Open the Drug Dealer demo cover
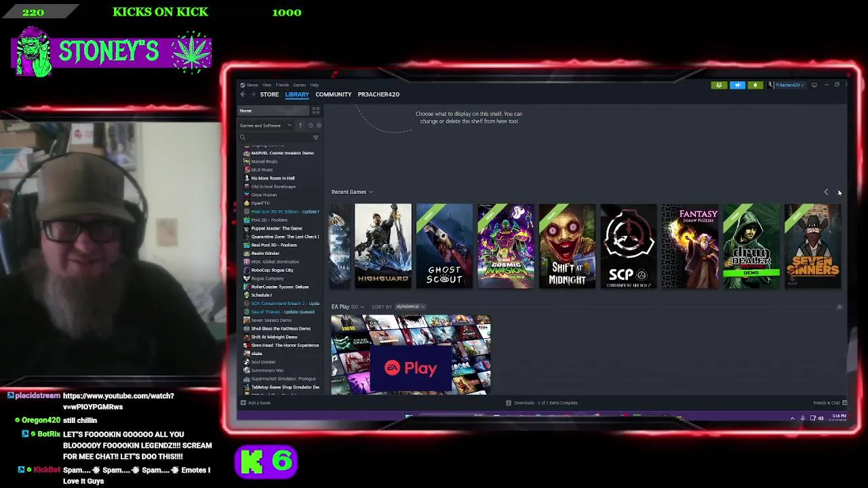This screenshot has width=868, height=488. (x=751, y=246)
